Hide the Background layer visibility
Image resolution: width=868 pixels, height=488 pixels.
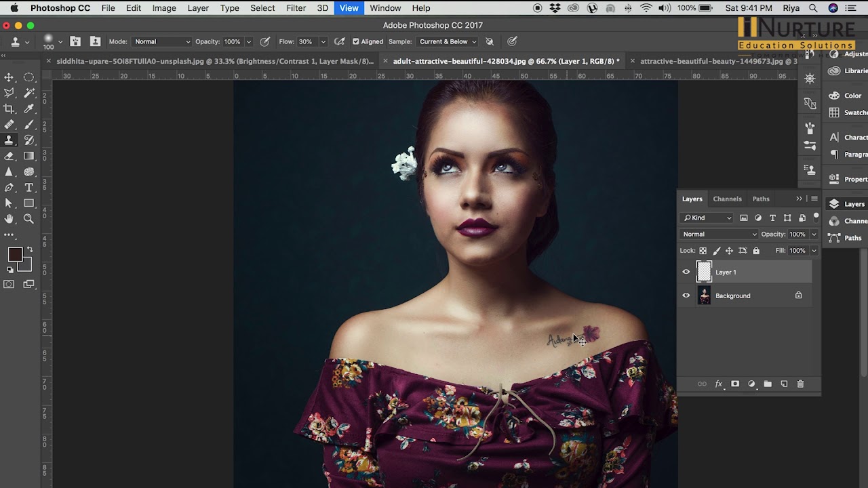tap(686, 296)
